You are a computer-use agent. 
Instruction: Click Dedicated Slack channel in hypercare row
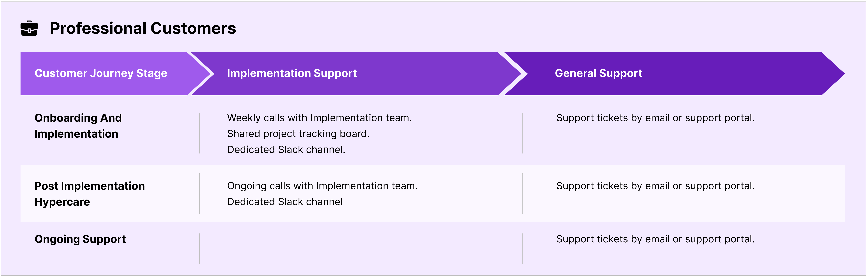click(x=285, y=201)
